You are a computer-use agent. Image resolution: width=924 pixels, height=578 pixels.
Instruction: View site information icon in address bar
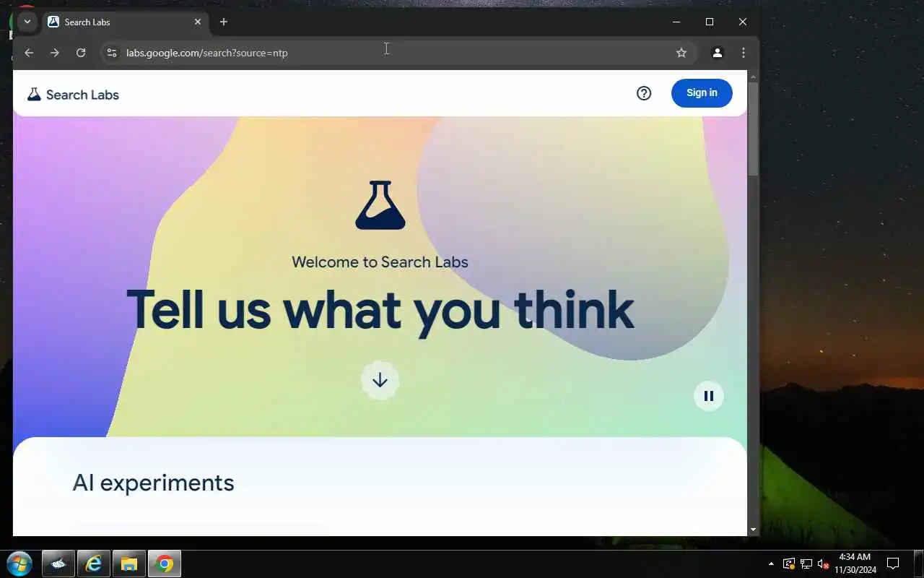(x=111, y=53)
